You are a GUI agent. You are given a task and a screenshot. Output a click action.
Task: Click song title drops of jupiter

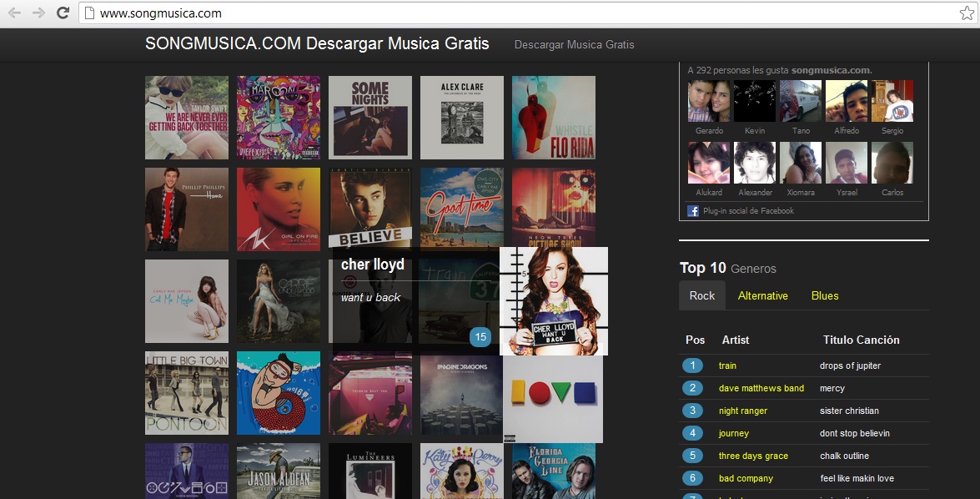click(x=850, y=365)
